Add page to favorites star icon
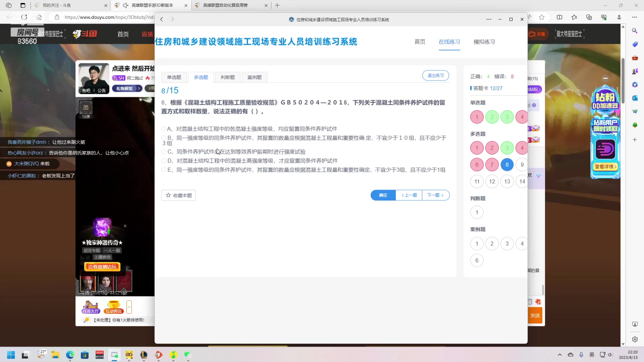This screenshot has height=362, width=644. [x=542, y=17]
